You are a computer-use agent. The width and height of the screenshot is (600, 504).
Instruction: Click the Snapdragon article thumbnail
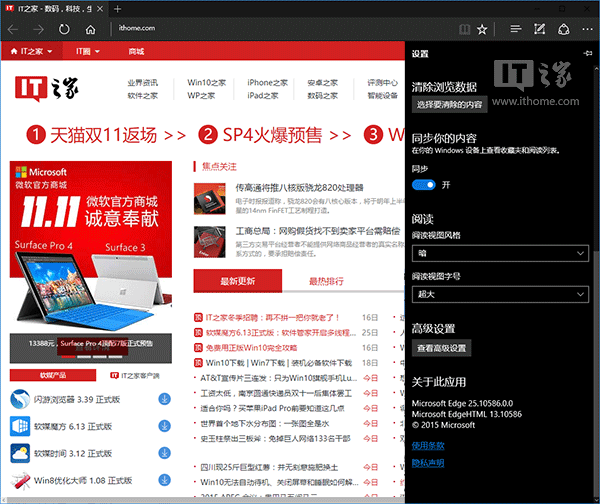pyautogui.click(x=209, y=199)
